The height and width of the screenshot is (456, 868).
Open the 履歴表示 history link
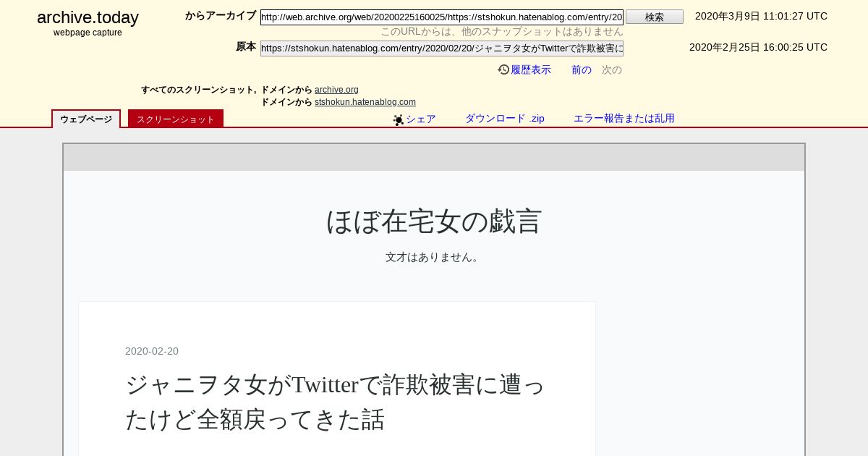coord(531,69)
